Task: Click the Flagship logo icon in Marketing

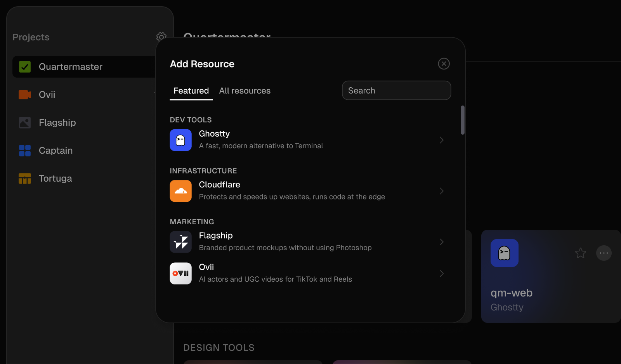Action: coord(181,242)
